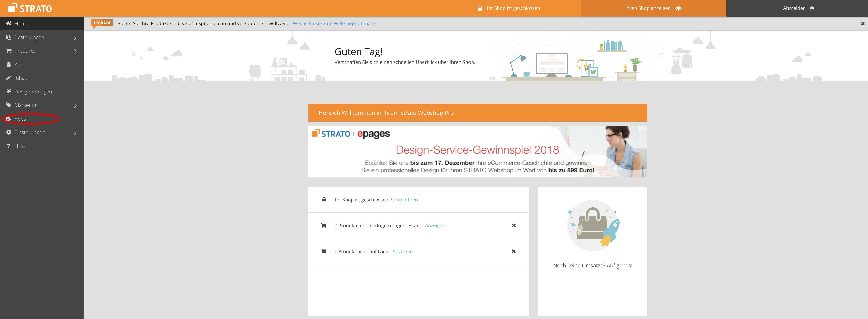The width and height of the screenshot is (868, 319).
Task: Click the Design-Vorlagen palette icon
Action: point(9,91)
